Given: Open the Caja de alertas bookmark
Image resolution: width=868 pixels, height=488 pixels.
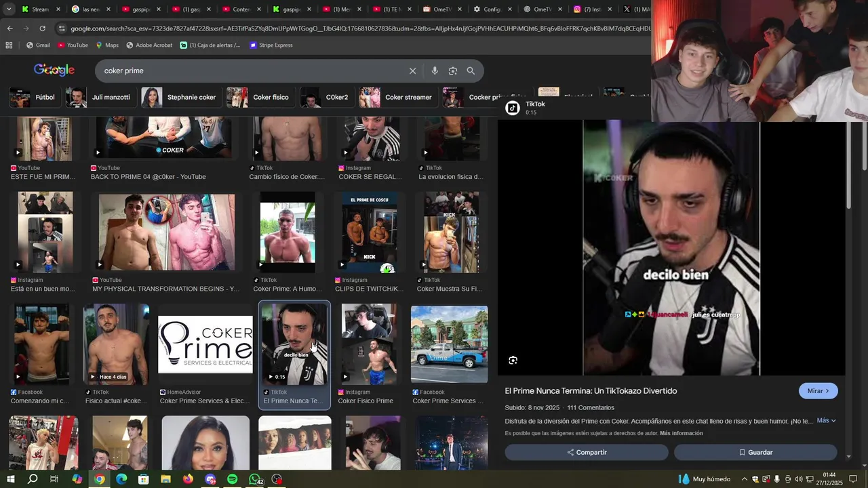Looking at the screenshot, I should [x=210, y=45].
